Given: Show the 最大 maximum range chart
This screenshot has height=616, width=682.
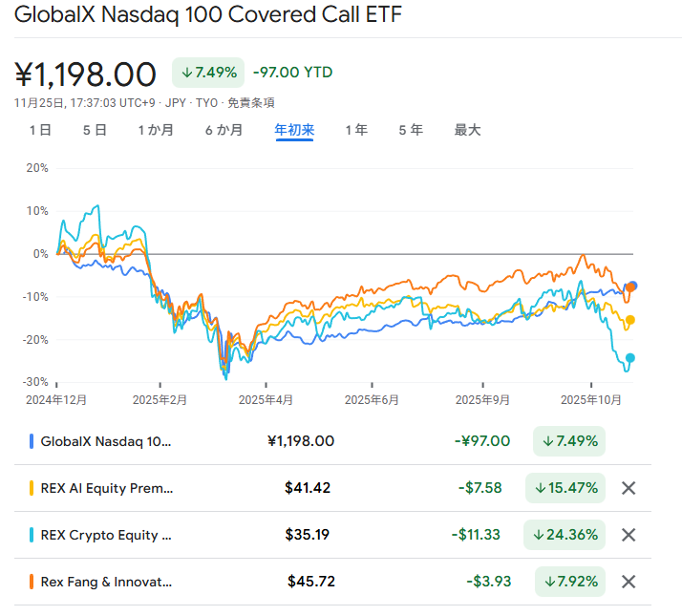Looking at the screenshot, I should click(468, 130).
